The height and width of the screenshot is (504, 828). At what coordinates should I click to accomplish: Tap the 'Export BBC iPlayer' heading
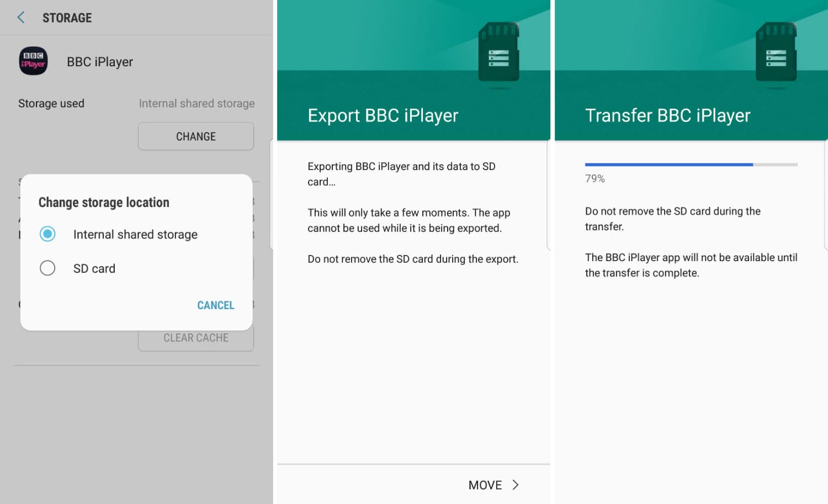(x=383, y=115)
